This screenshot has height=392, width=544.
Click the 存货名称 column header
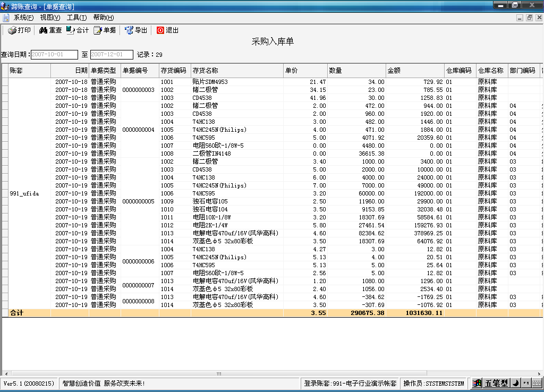(237, 71)
